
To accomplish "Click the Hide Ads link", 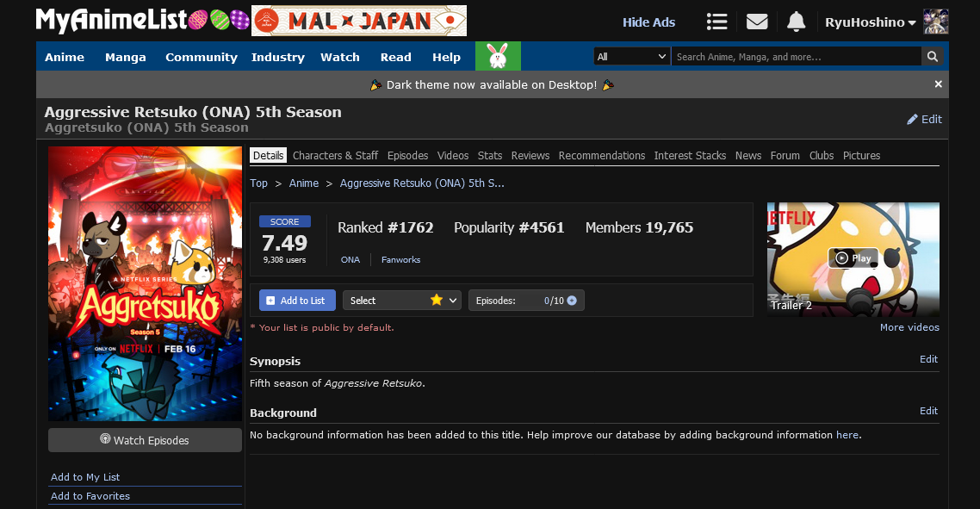I will point(648,22).
